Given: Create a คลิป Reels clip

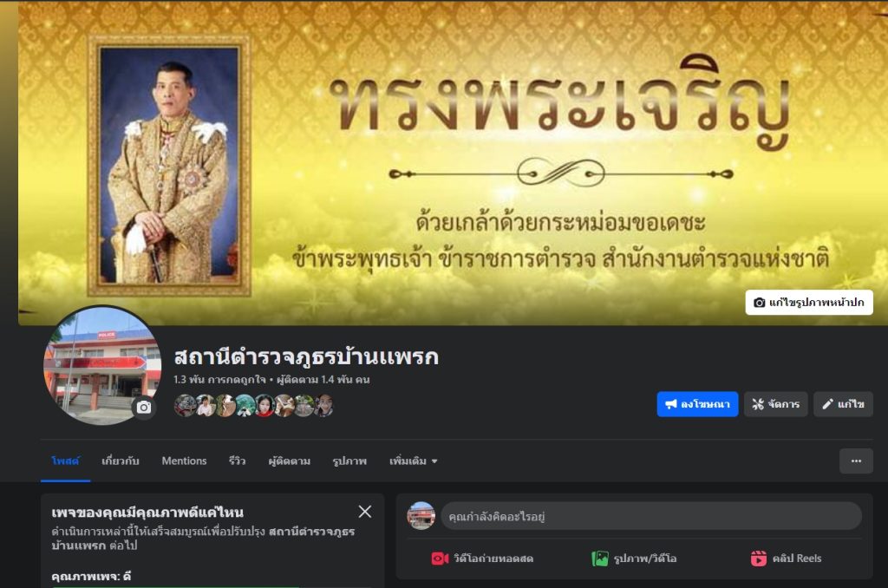Looking at the screenshot, I should coord(786,559).
